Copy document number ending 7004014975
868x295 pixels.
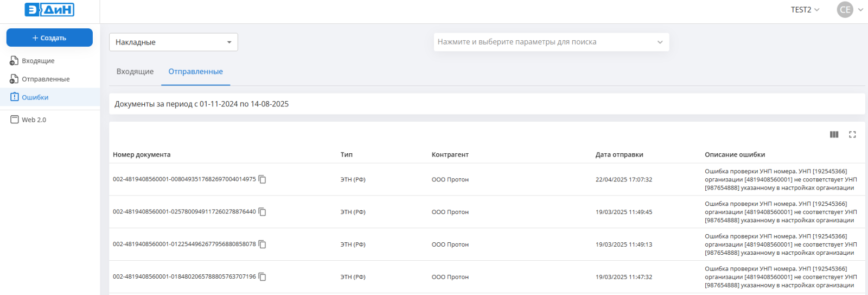click(263, 179)
